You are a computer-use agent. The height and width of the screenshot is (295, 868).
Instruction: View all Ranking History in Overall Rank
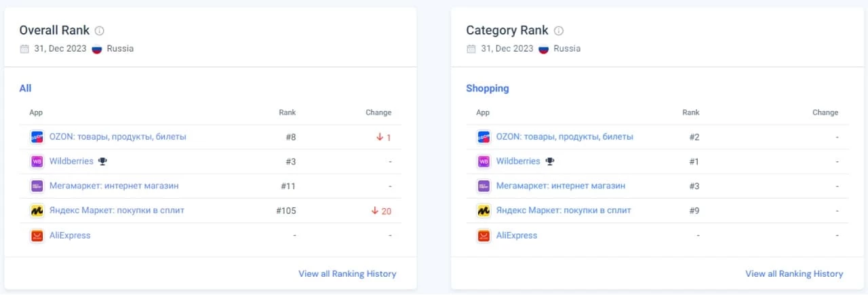click(x=347, y=274)
